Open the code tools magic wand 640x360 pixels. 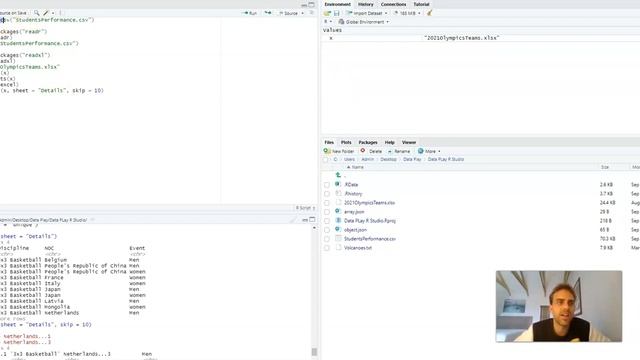(46, 13)
